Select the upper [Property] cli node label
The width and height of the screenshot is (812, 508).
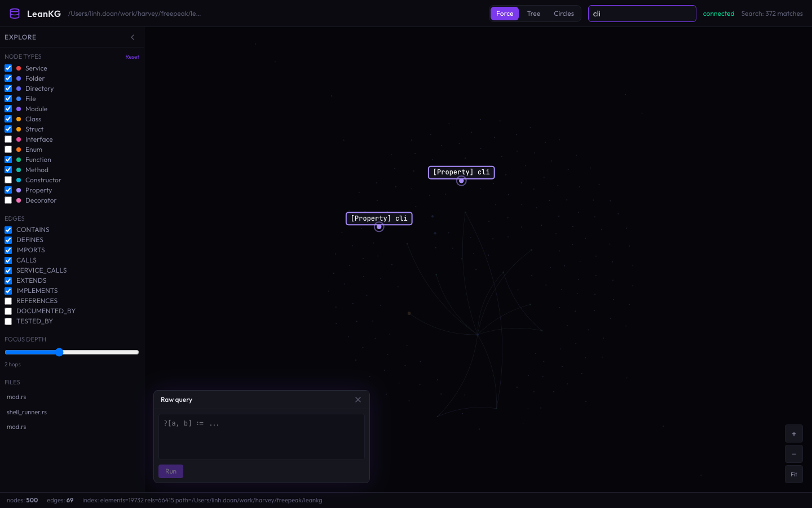click(461, 172)
